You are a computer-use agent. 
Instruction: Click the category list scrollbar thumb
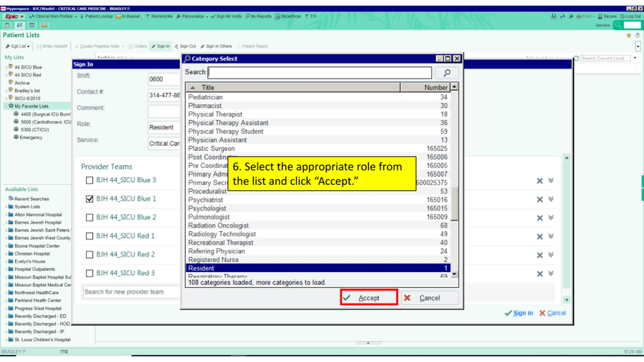pyautogui.click(x=454, y=204)
